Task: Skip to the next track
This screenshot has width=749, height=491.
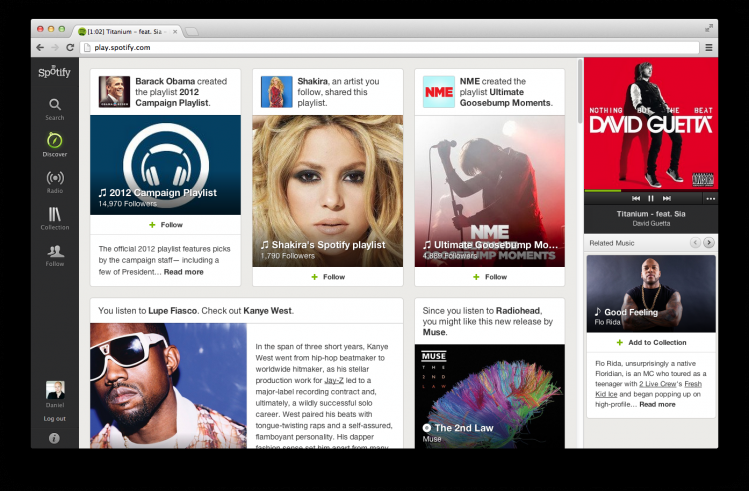Action: click(666, 198)
